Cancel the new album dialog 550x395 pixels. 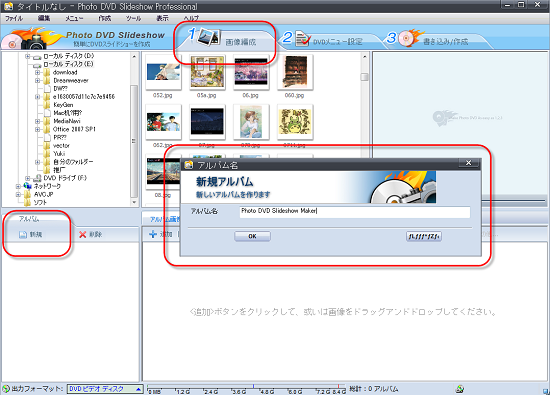point(423,236)
